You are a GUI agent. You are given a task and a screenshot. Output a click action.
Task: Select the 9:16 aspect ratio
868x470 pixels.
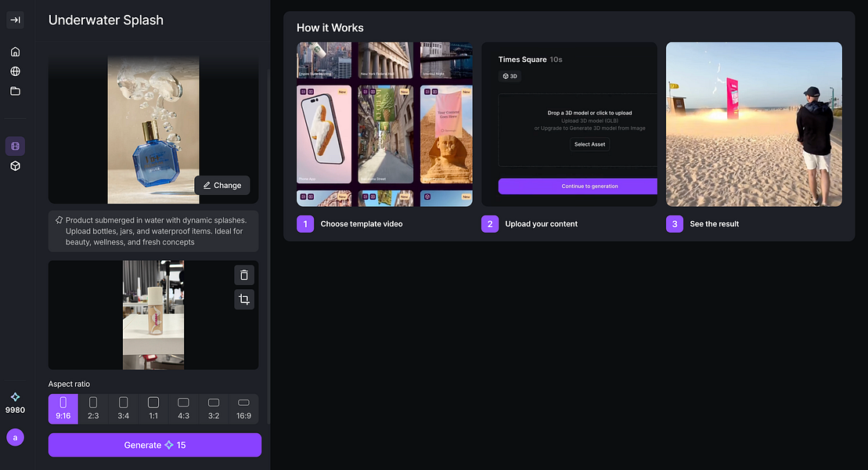coord(63,409)
